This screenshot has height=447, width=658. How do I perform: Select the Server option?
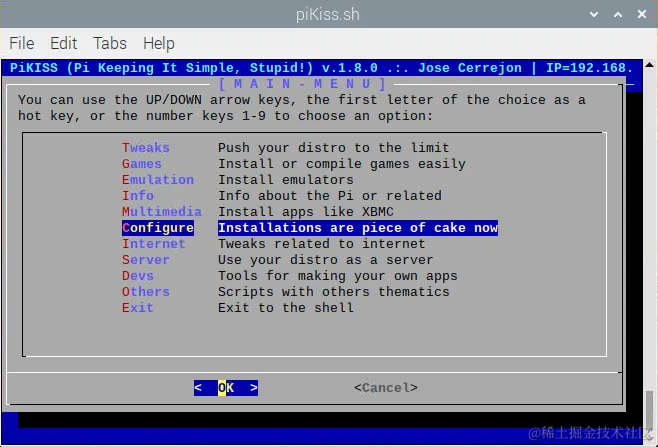tap(146, 259)
